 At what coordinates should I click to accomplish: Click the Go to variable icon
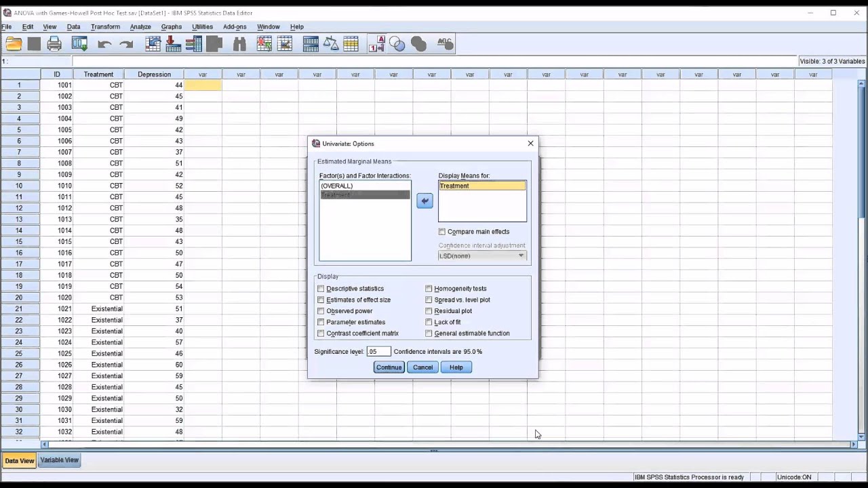pyautogui.click(x=173, y=44)
